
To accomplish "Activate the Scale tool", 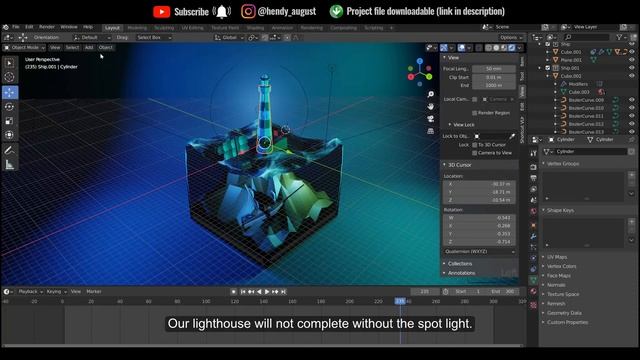I will tap(9, 121).
